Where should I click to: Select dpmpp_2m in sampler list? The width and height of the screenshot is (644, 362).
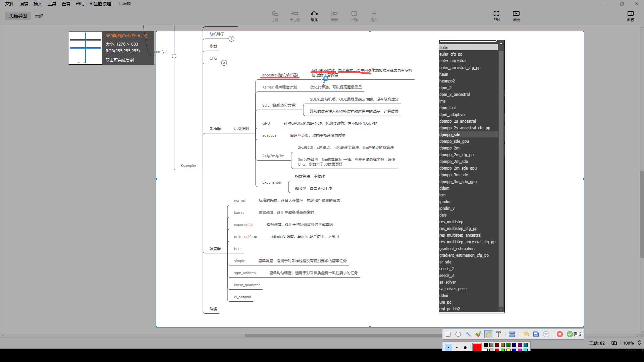[x=449, y=148]
